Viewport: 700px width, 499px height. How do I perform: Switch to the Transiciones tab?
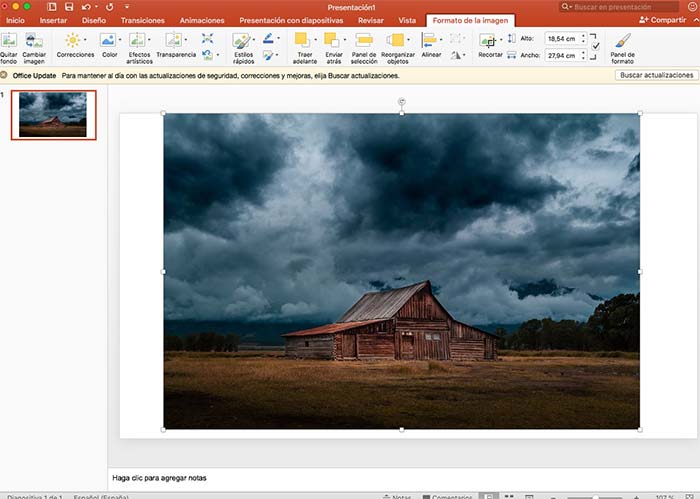click(x=142, y=21)
